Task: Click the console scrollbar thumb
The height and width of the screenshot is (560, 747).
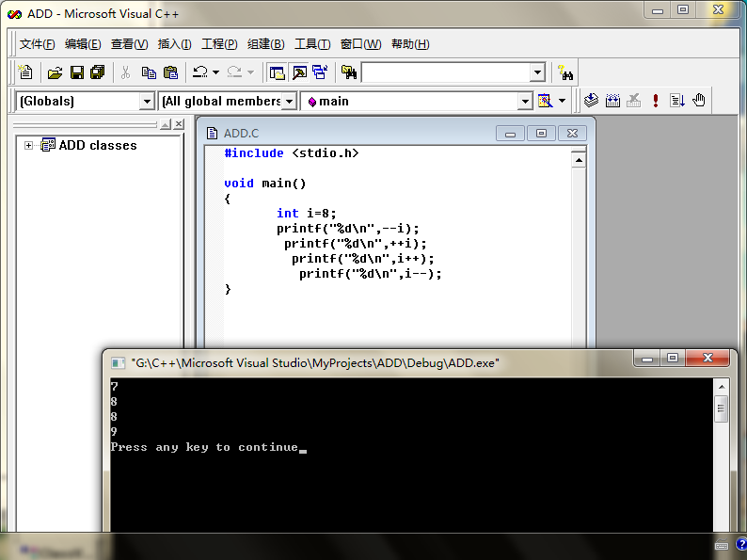Action: click(x=722, y=408)
